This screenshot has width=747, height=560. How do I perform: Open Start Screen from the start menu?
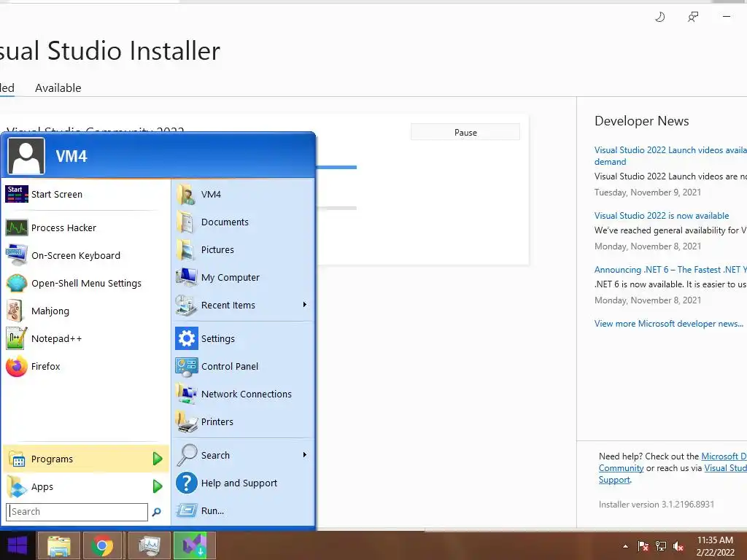(86, 194)
